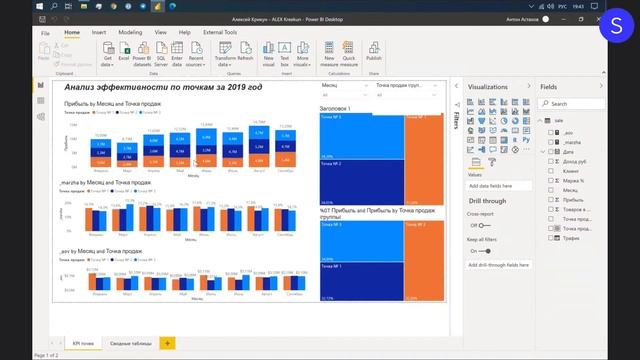Open the Месяц slicer dropdown

pos(365,95)
